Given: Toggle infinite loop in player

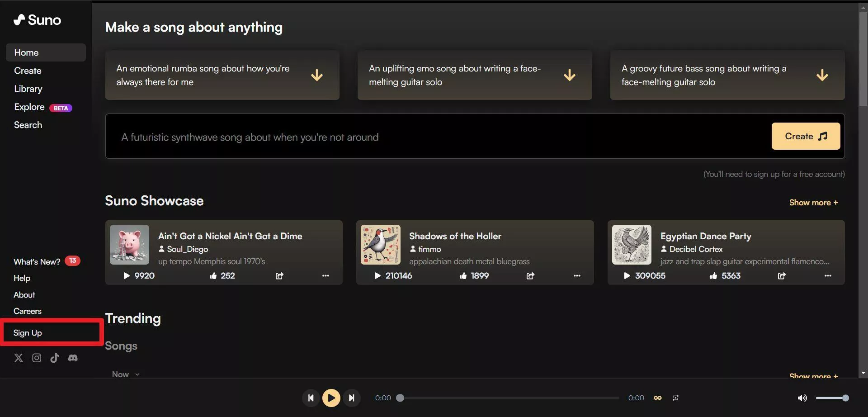Looking at the screenshot, I should (x=658, y=398).
